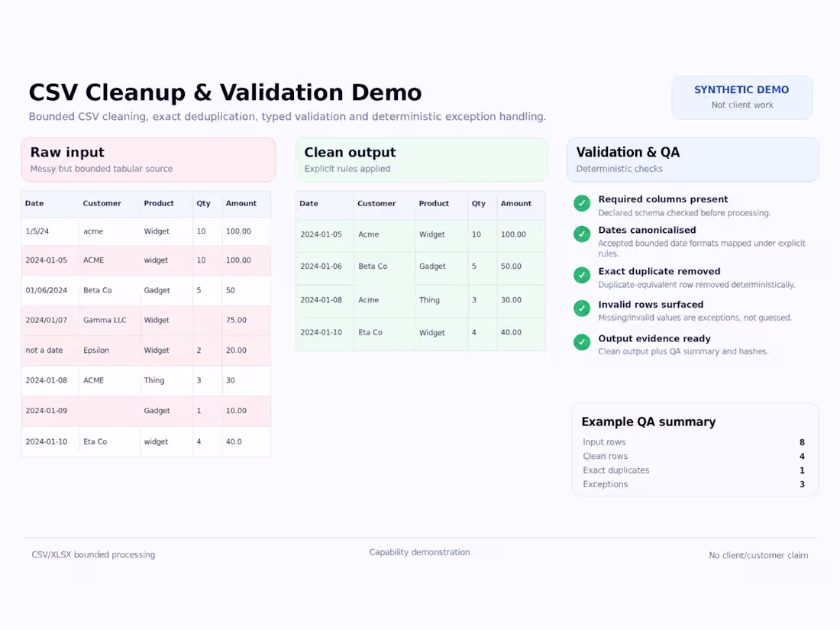The height and width of the screenshot is (630, 840).
Task: Click the Exact duplicates label
Action: [616, 470]
